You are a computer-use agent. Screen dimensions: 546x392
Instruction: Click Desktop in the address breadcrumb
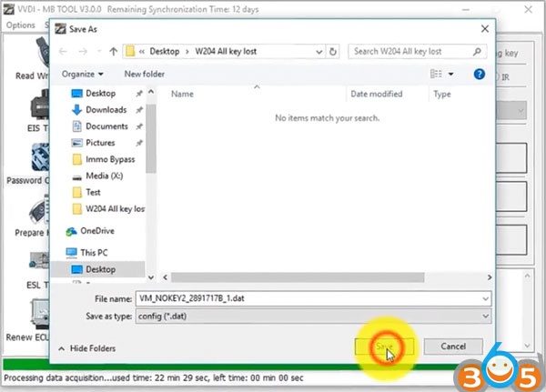tap(165, 52)
